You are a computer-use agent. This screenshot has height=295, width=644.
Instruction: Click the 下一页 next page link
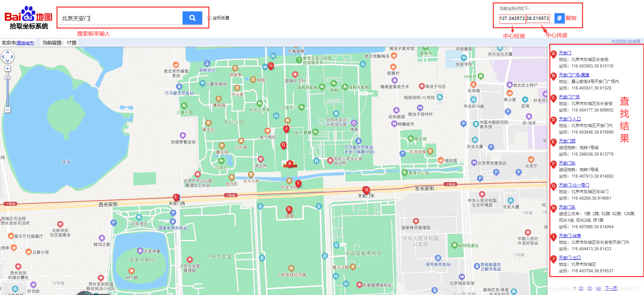pos(611,288)
